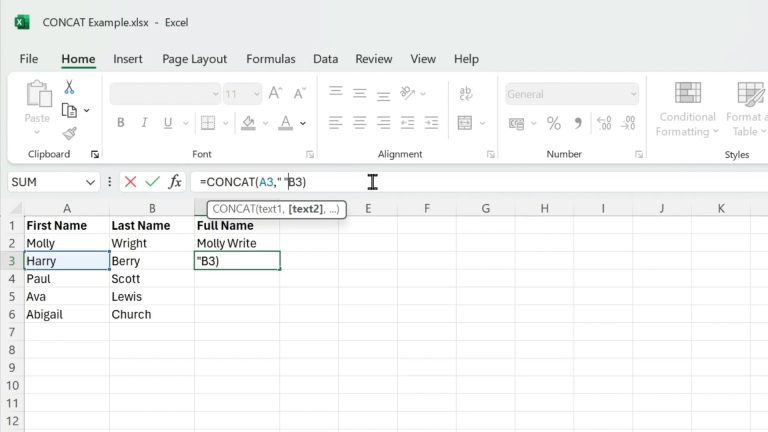Switch to the Formulas tab
Screen dimensions: 768x432
tap(271, 59)
